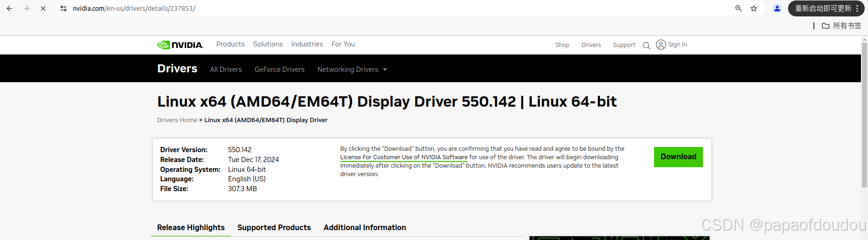This screenshot has height=240, width=868.
Task: Go back with the browser back arrow
Action: [x=9, y=8]
